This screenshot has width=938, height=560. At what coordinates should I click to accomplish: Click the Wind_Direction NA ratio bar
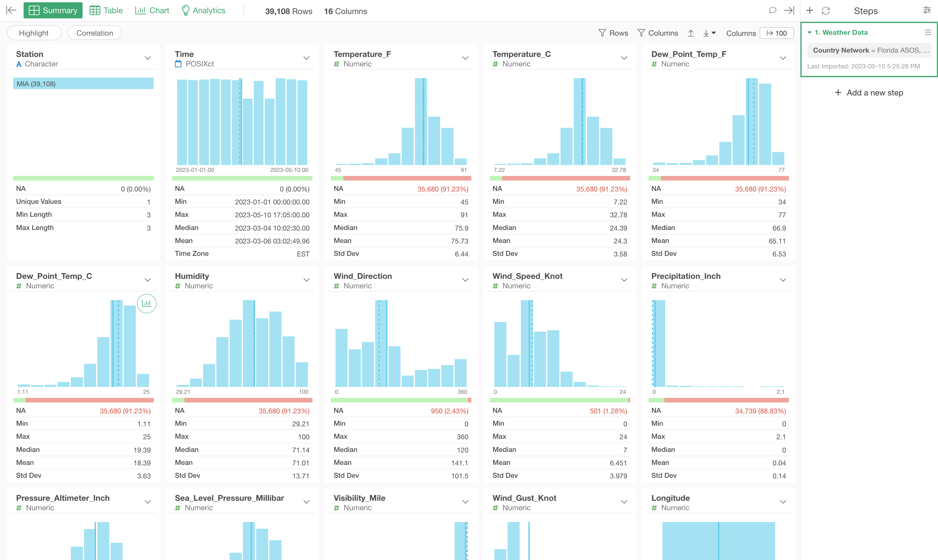click(x=401, y=400)
